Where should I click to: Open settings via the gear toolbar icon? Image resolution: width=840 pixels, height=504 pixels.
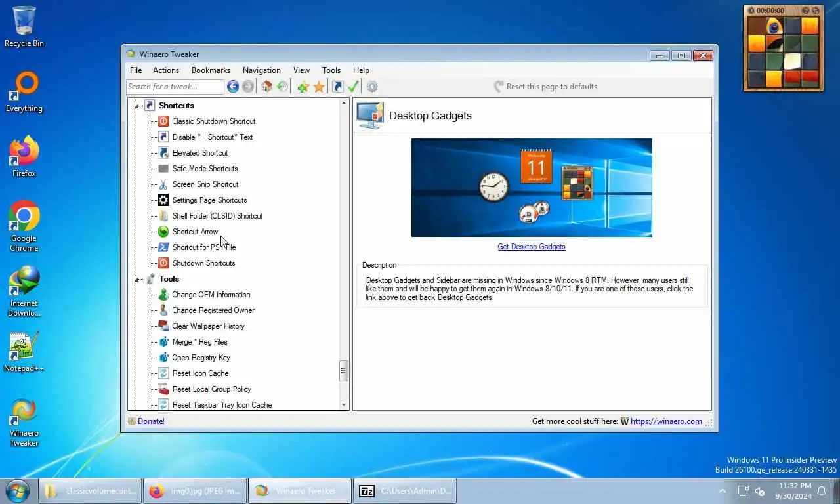coord(372,87)
